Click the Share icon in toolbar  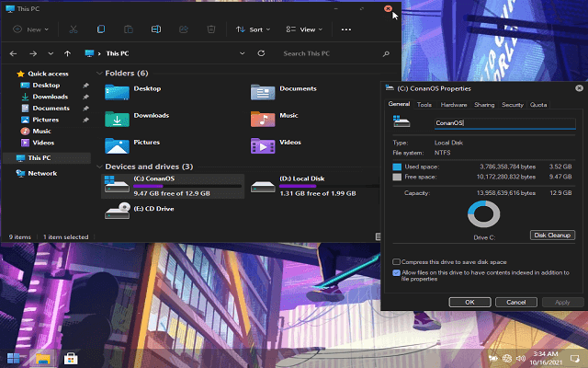(184, 29)
